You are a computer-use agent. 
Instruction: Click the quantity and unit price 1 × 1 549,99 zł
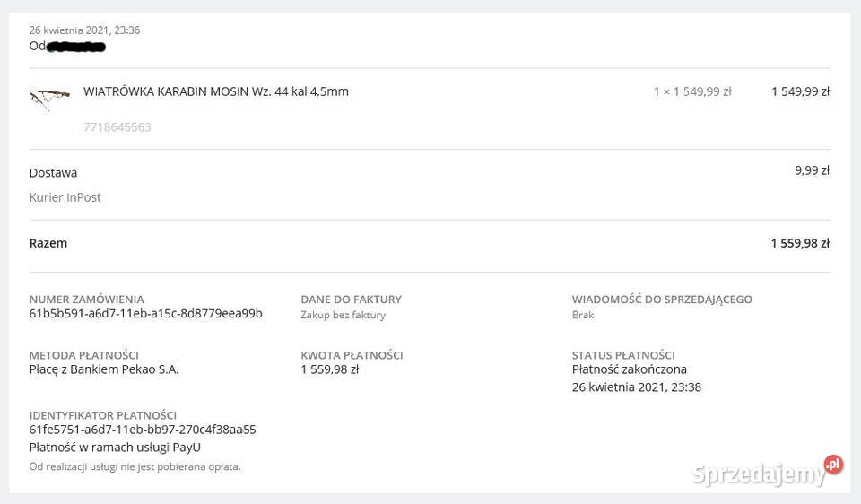click(x=692, y=91)
